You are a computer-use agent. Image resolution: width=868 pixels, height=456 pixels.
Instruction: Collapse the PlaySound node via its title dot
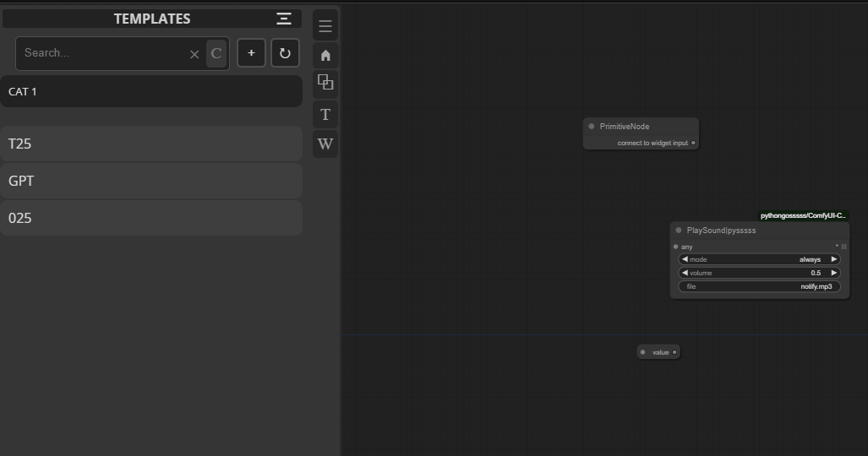pyautogui.click(x=679, y=231)
